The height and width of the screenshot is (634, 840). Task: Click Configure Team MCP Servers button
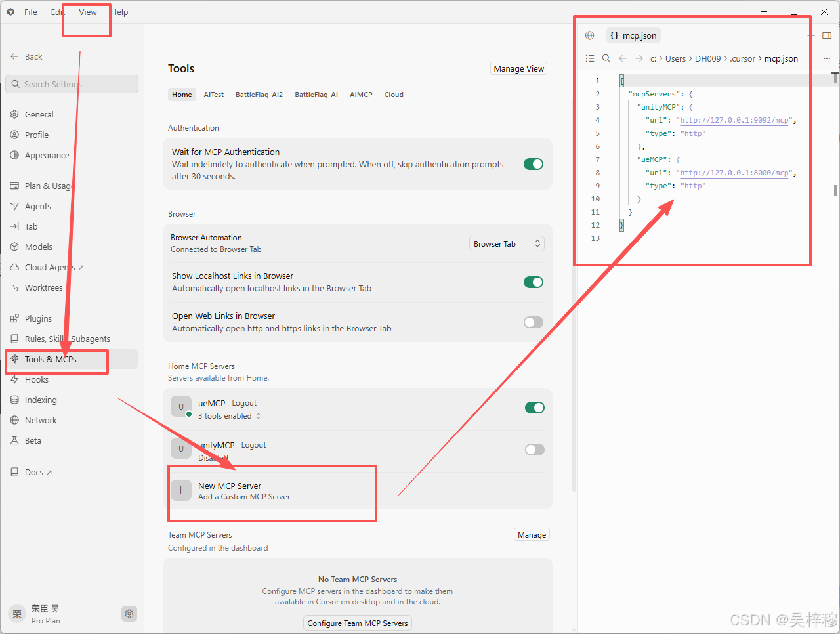[358, 623]
